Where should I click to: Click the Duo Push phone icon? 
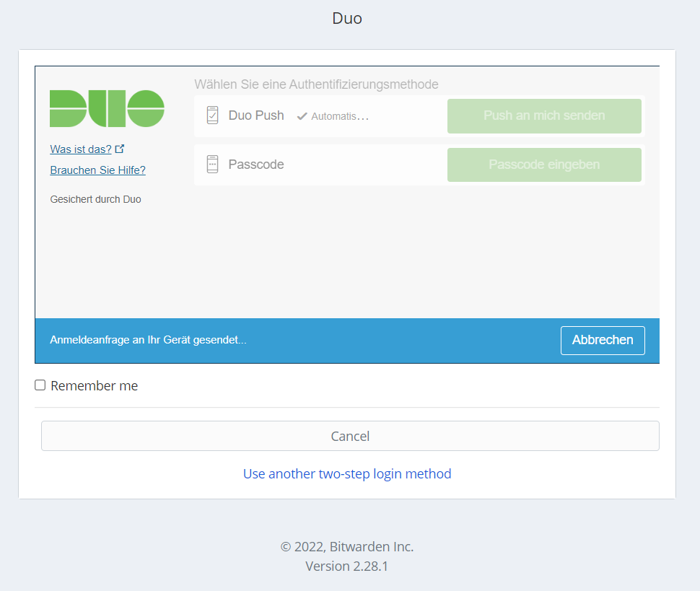coord(212,115)
